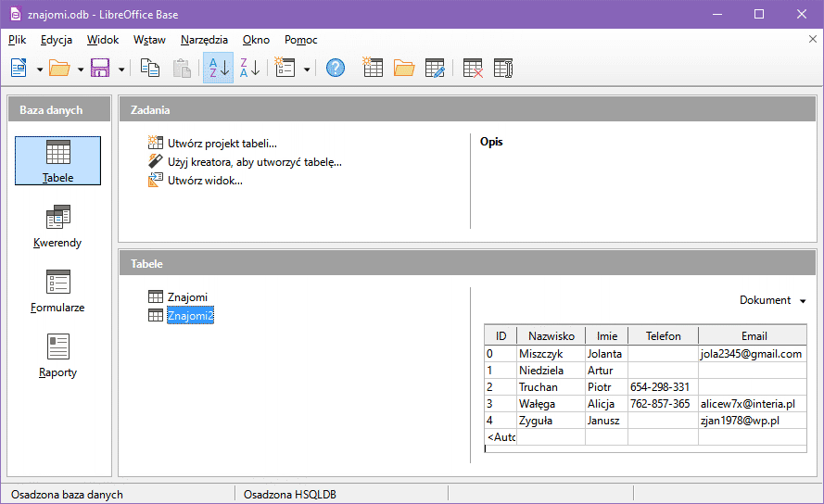Click Utwórz widok task link
824x504 pixels.
tap(205, 181)
